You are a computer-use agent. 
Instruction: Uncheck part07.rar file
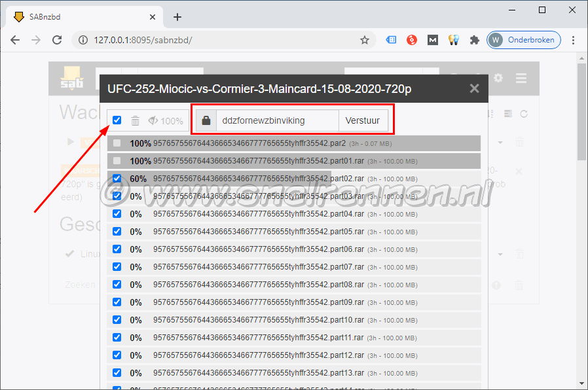(x=117, y=267)
